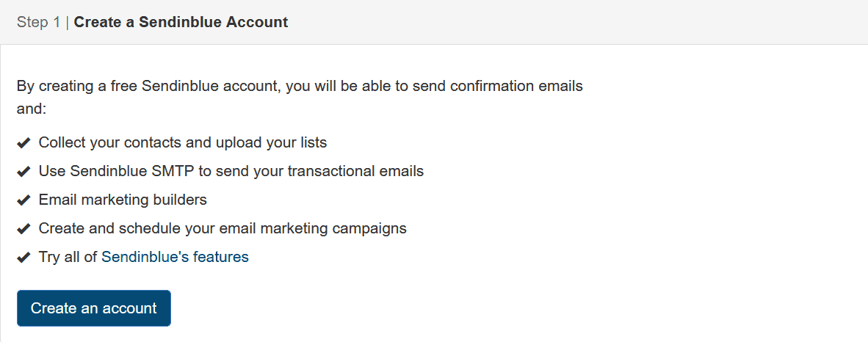The height and width of the screenshot is (342, 868).
Task: Click checkmark beside Create and schedule campaigns
Action: [x=23, y=228]
